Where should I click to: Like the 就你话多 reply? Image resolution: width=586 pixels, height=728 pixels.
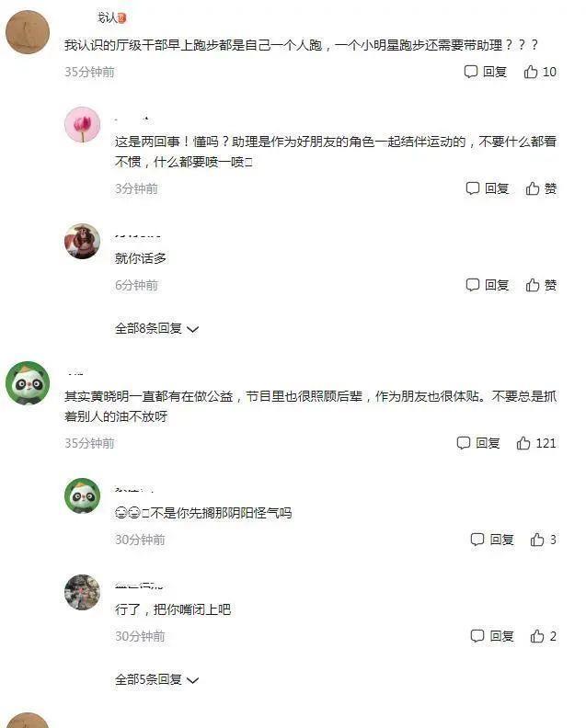tap(541, 285)
